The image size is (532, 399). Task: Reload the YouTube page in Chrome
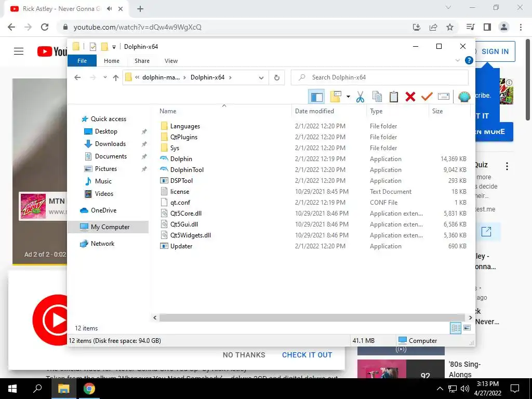tap(45, 27)
